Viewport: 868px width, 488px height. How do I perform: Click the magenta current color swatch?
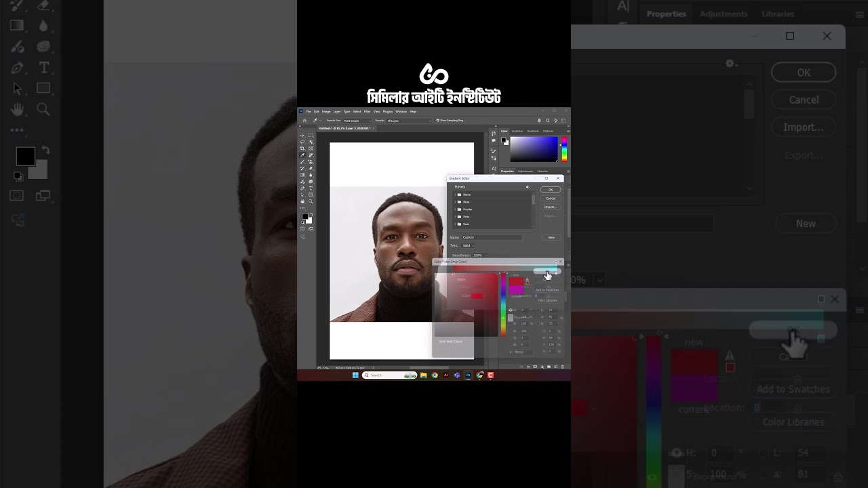tap(516, 290)
